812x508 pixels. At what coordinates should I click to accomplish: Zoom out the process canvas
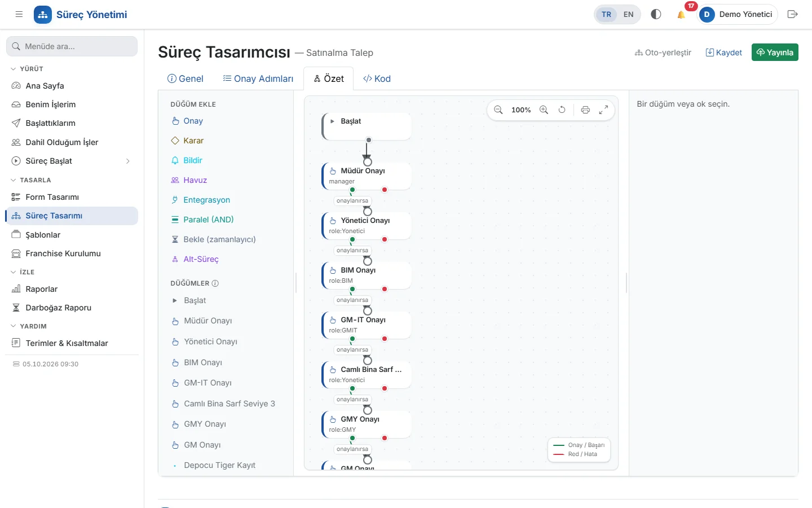(498, 110)
